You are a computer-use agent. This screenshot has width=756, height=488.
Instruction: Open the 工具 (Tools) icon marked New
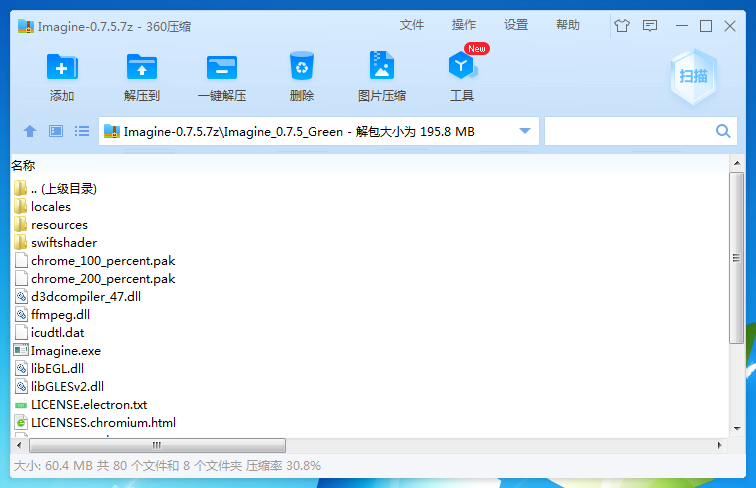click(462, 66)
